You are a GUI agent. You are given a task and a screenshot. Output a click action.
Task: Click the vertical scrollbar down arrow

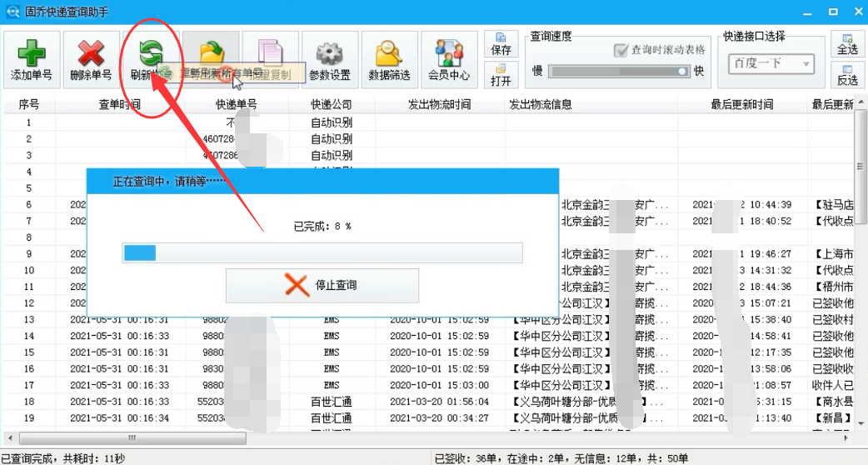pos(861,424)
